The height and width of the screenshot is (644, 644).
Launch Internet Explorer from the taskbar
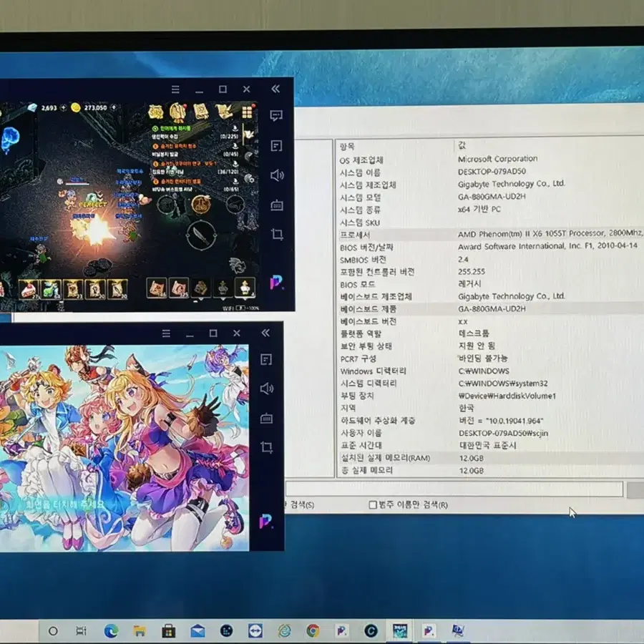coord(284,630)
